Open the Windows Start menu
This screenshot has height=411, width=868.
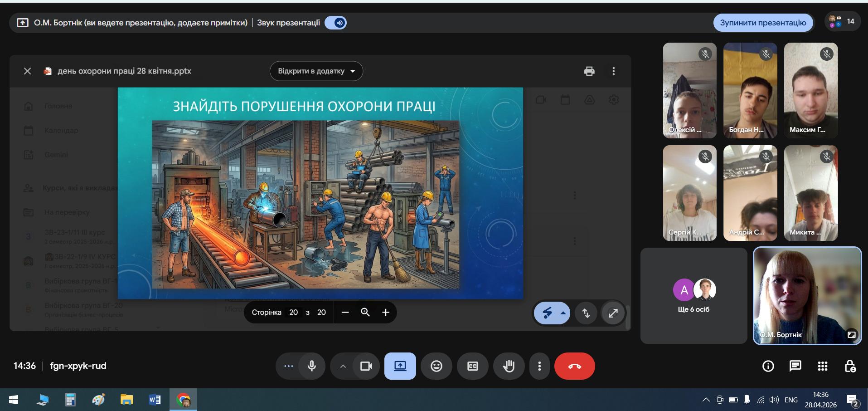(x=14, y=400)
